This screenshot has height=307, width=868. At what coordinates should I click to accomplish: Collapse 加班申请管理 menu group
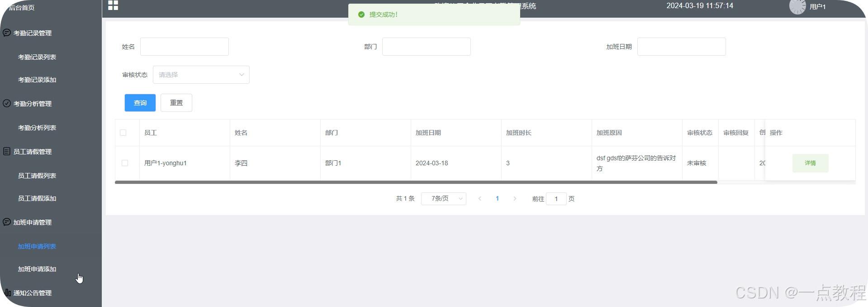(x=51, y=222)
